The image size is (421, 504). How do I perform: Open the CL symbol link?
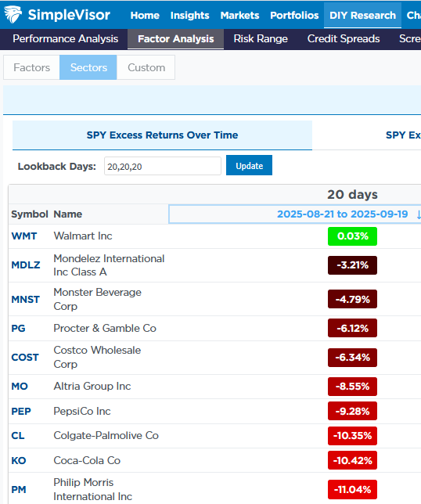point(18,436)
